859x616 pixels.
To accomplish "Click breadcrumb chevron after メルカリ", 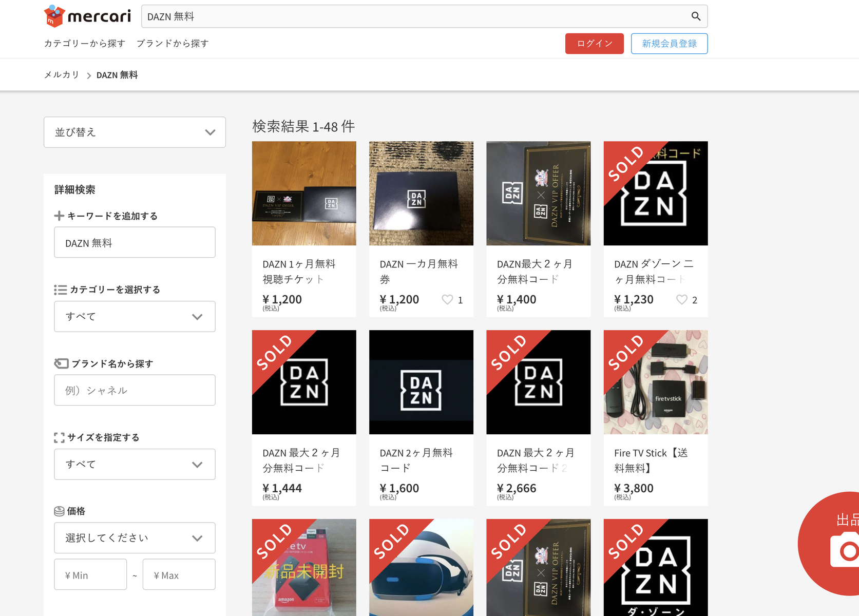I will click(x=89, y=75).
